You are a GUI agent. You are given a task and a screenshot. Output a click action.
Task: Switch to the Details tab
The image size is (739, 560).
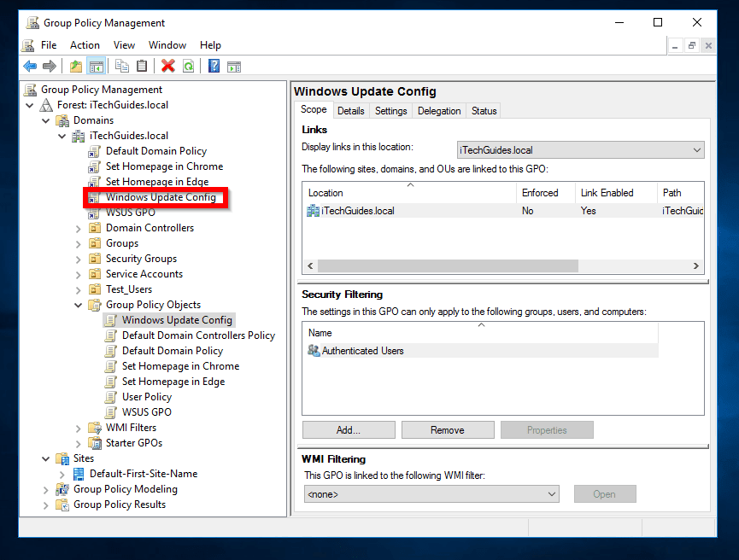(350, 111)
